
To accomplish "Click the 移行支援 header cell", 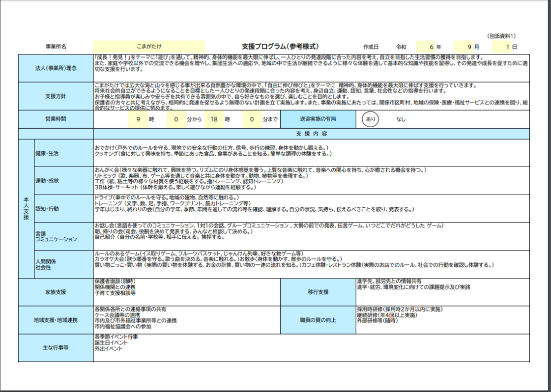I will tap(318, 292).
